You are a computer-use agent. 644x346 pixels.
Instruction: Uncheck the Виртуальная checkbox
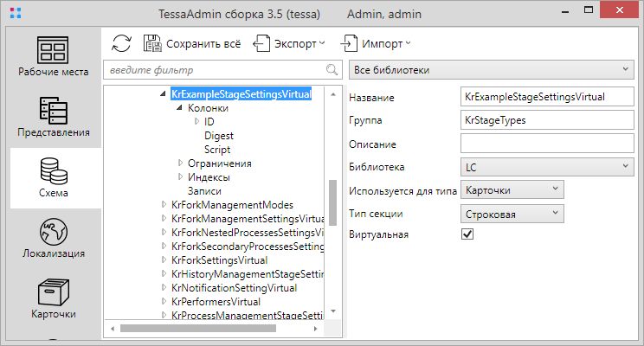pyautogui.click(x=467, y=234)
